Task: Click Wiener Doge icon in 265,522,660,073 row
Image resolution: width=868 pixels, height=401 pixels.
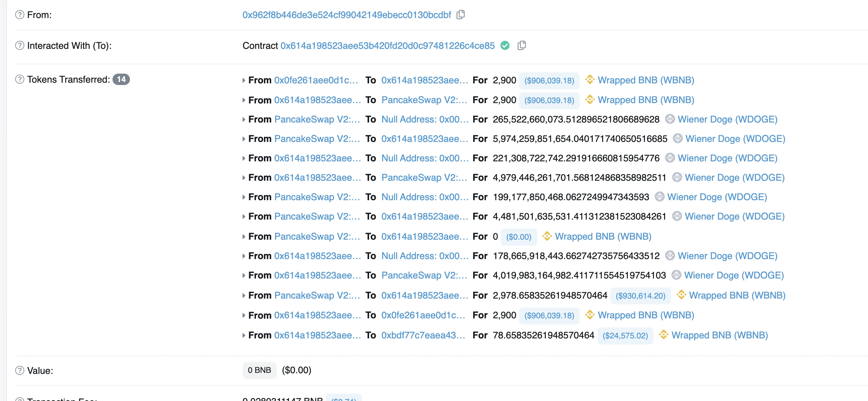Action: point(670,119)
